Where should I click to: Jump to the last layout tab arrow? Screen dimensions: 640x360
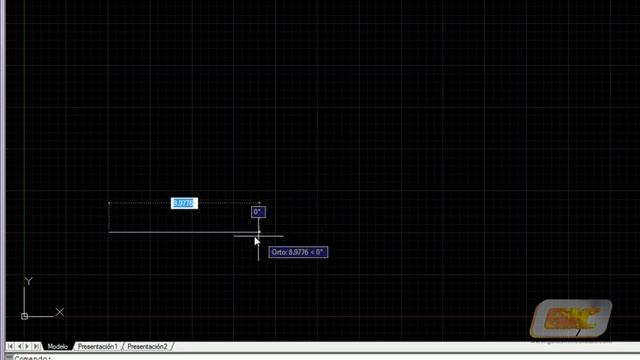[x=36, y=346]
